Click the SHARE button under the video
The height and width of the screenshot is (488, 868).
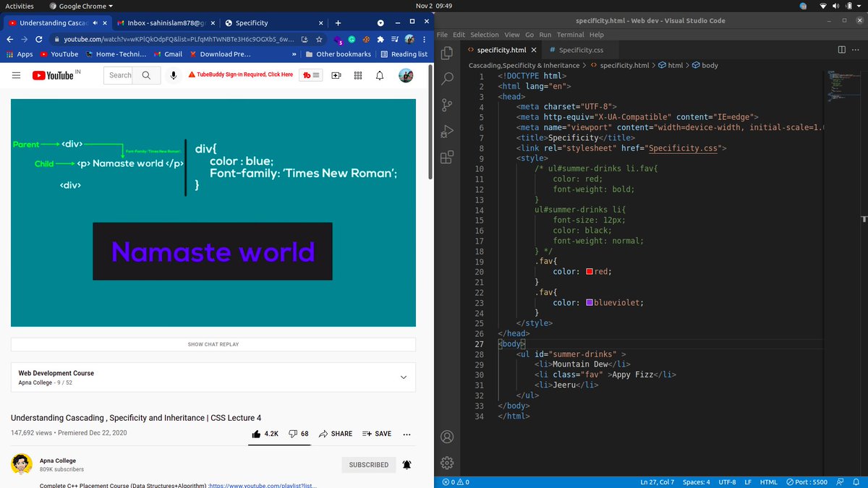(336, 434)
